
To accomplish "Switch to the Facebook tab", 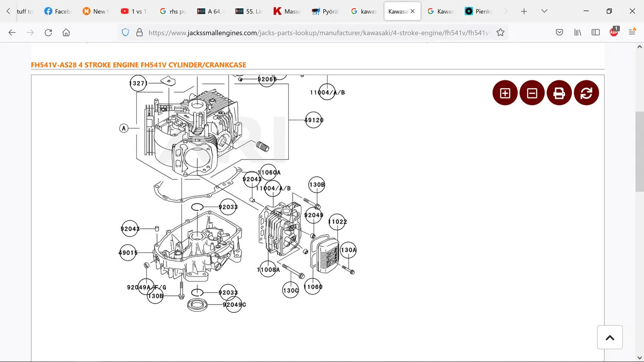I will pos(58,11).
